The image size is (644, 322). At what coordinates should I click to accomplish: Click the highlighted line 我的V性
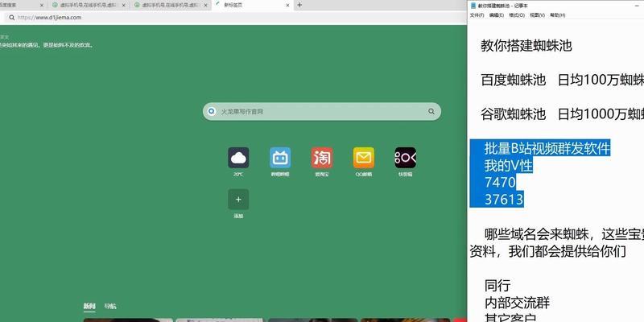tap(509, 166)
